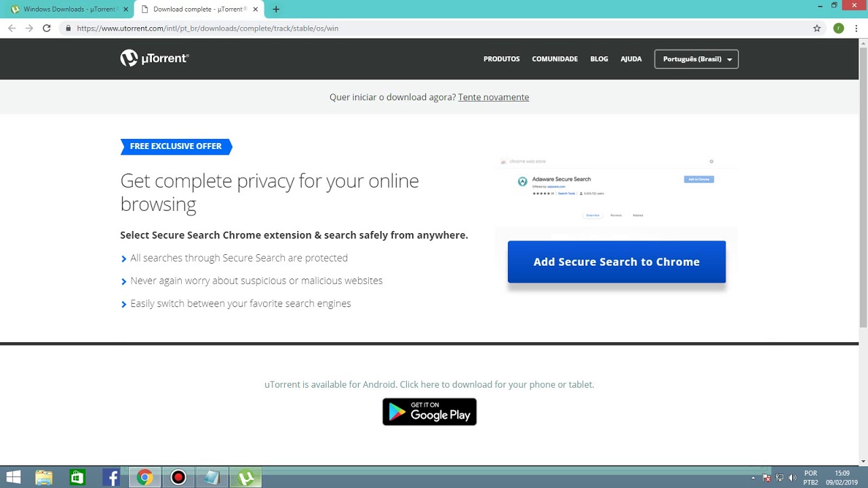
Task: Click the µTorrent logo in header
Action: pyautogui.click(x=155, y=58)
